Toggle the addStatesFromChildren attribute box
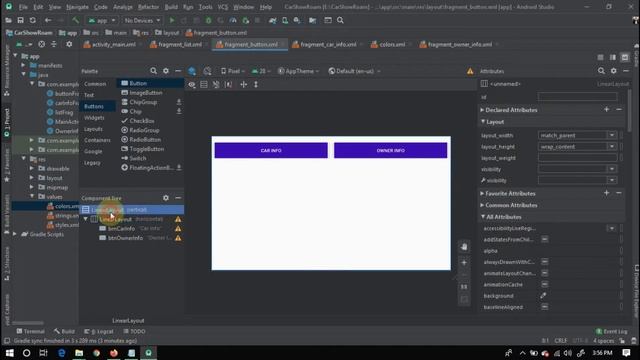This screenshot has height=360, width=640. pyautogui.click(x=544, y=239)
